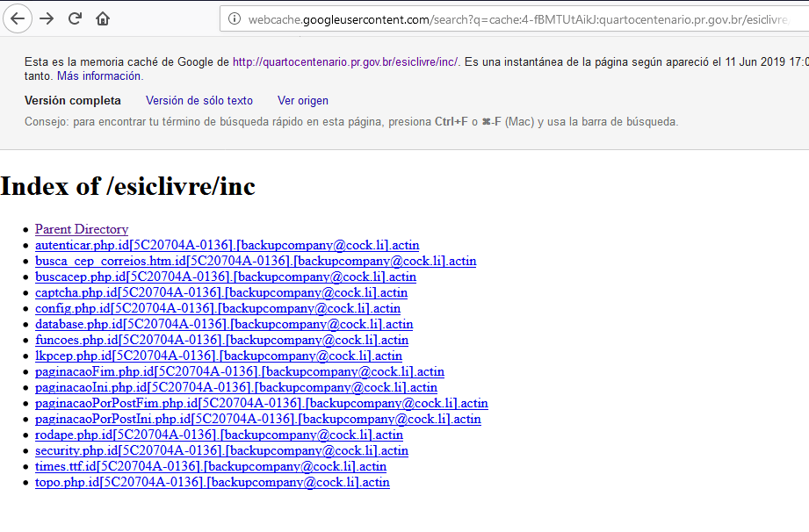Screen dimensions: 809x532
Task: Reload the page with the refresh icon
Action: 76,18
